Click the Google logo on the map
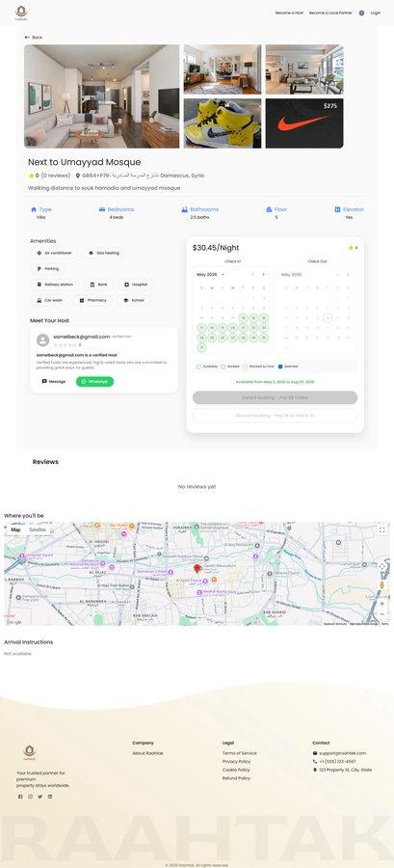 (13, 622)
